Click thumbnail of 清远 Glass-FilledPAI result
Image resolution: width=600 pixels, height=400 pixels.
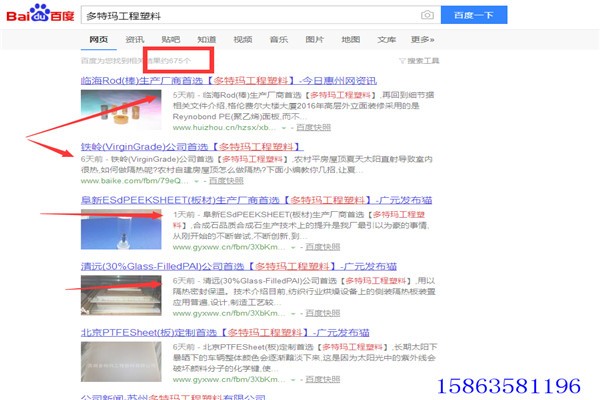pos(121,296)
